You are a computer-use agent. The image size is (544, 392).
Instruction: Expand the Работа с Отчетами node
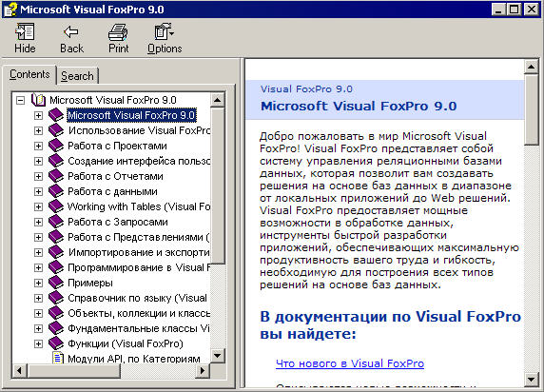pos(38,176)
